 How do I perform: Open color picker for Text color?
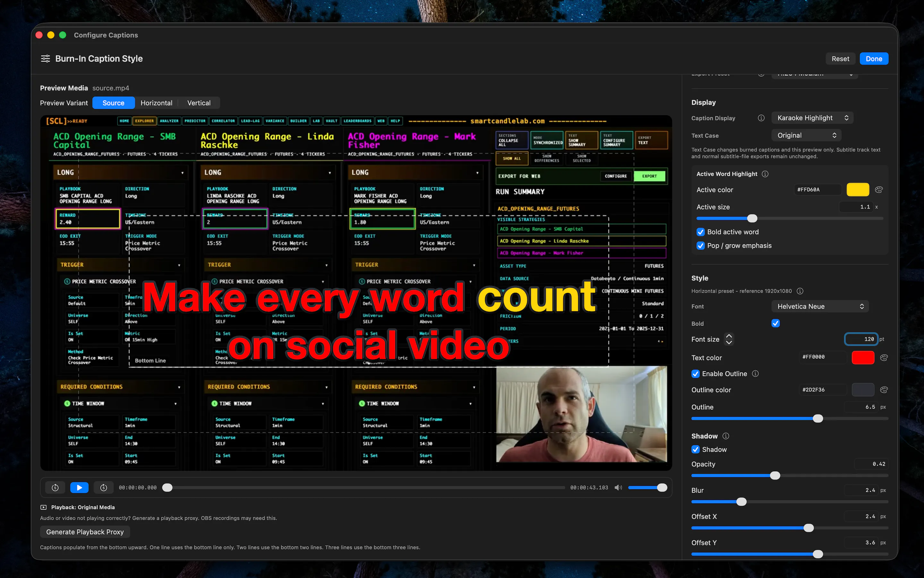point(884,357)
